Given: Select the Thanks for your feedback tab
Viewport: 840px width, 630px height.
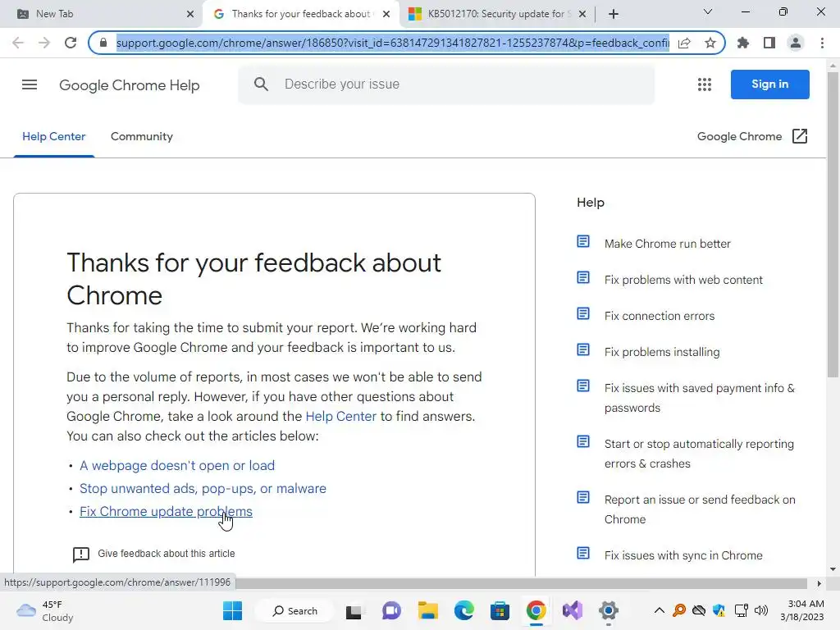Looking at the screenshot, I should pos(300,14).
